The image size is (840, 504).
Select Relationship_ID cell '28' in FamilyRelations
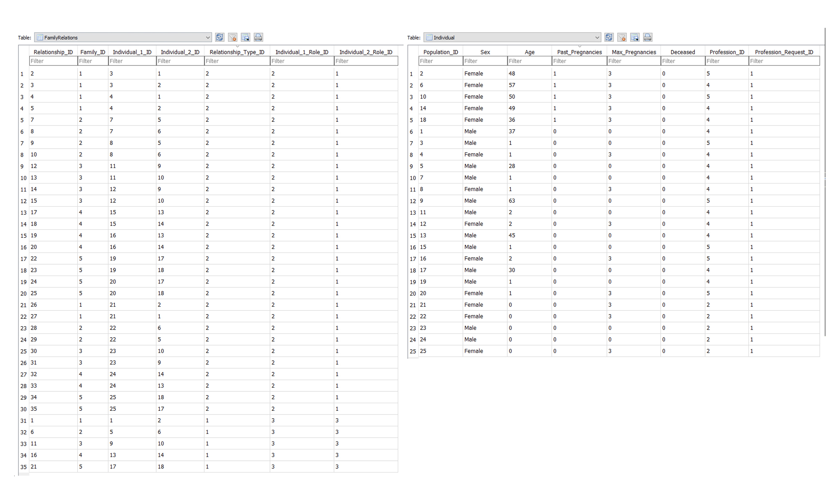(53, 328)
